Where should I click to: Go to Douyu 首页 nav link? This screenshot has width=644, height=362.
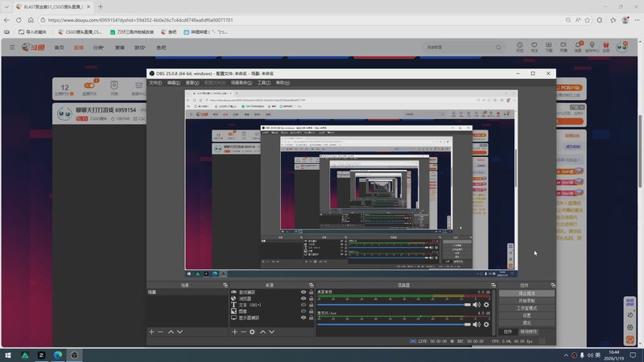pyautogui.click(x=59, y=47)
